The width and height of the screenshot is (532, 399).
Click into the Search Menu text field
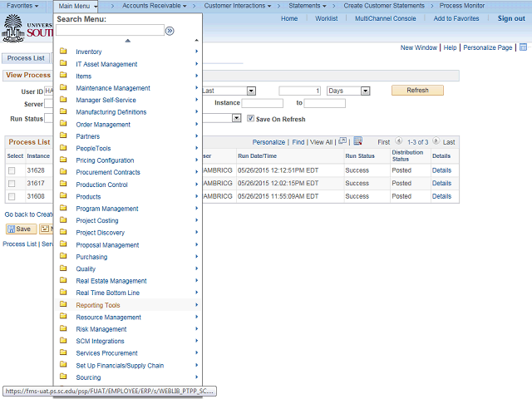click(110, 31)
